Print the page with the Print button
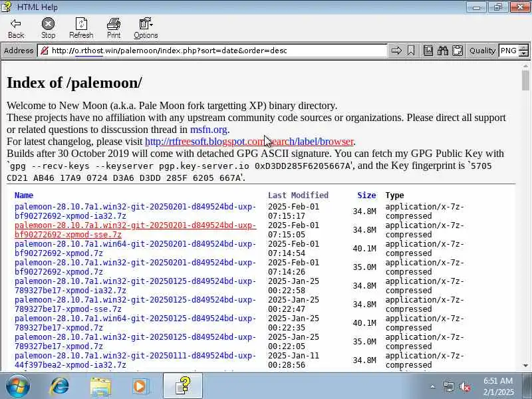Screen dimensions: 532x399 114,29
